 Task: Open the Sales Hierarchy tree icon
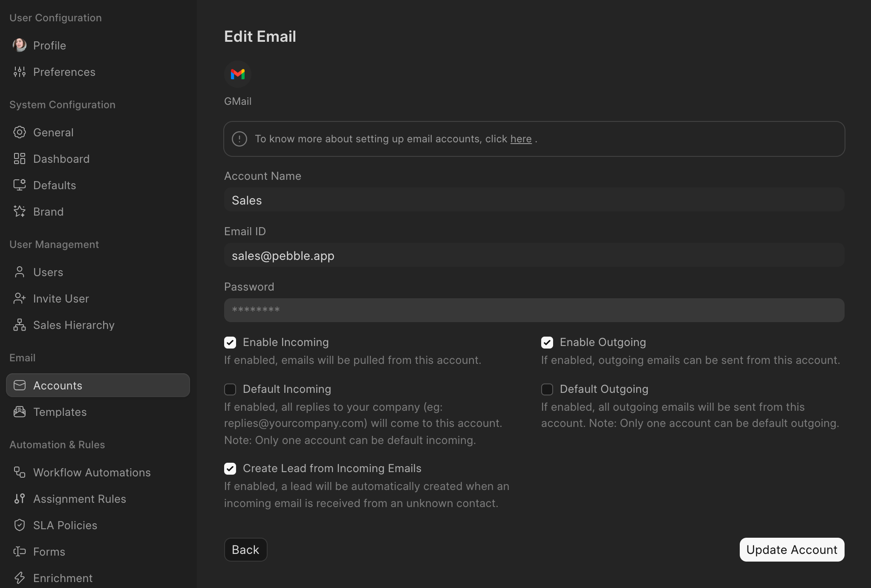point(20,325)
